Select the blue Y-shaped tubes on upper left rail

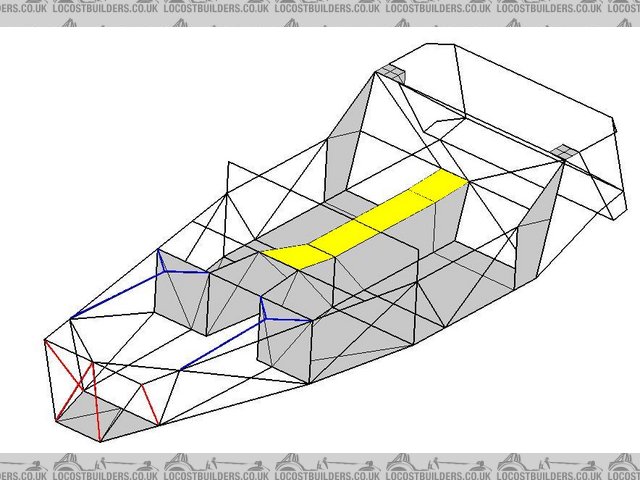pos(165,269)
